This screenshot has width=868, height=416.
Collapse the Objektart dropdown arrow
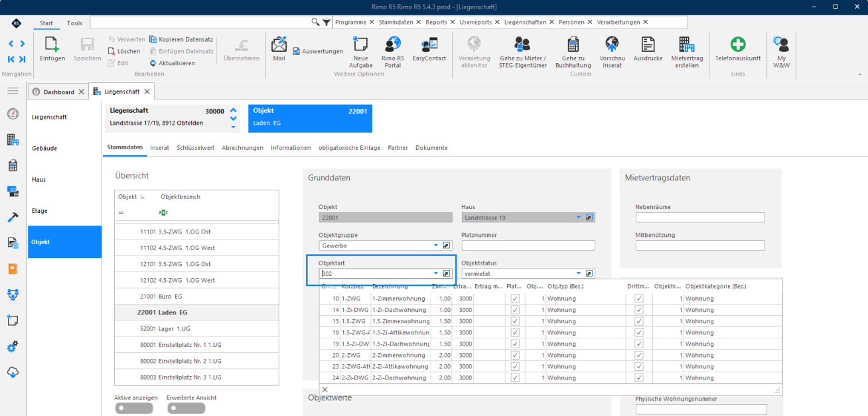436,273
